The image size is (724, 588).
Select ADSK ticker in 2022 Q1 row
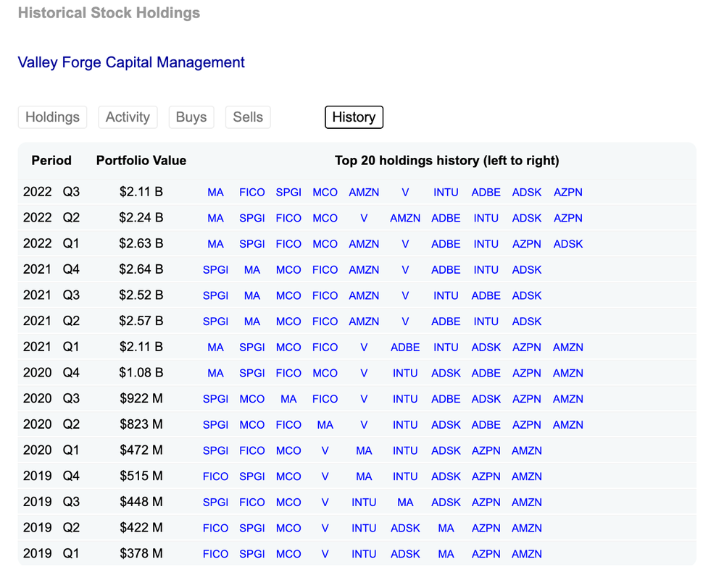coord(567,244)
